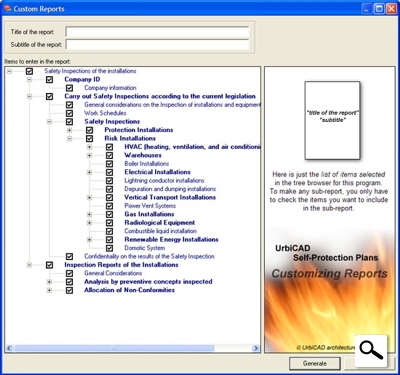The height and width of the screenshot is (375, 400).
Task: Collapse the Risk Installations node
Action: coord(69,138)
